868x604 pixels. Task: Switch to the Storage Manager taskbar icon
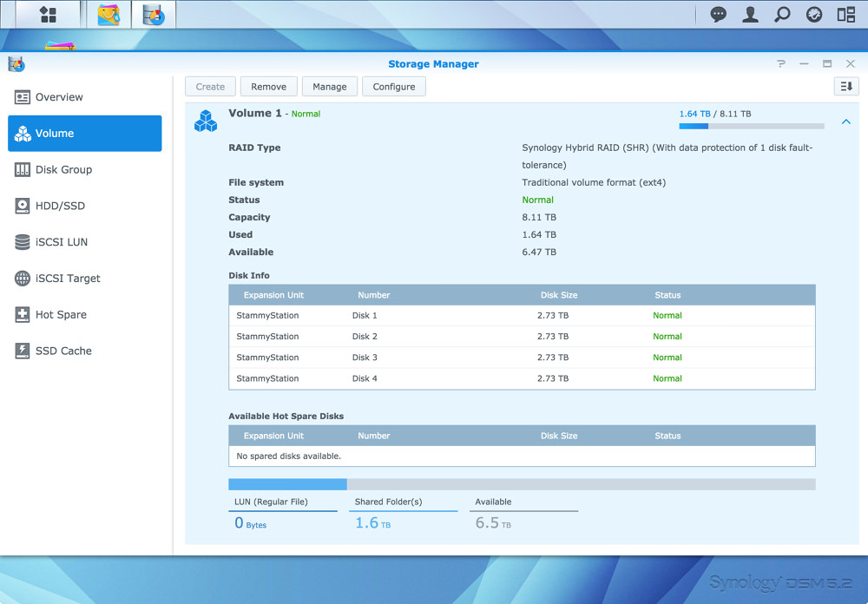pyautogui.click(x=154, y=15)
